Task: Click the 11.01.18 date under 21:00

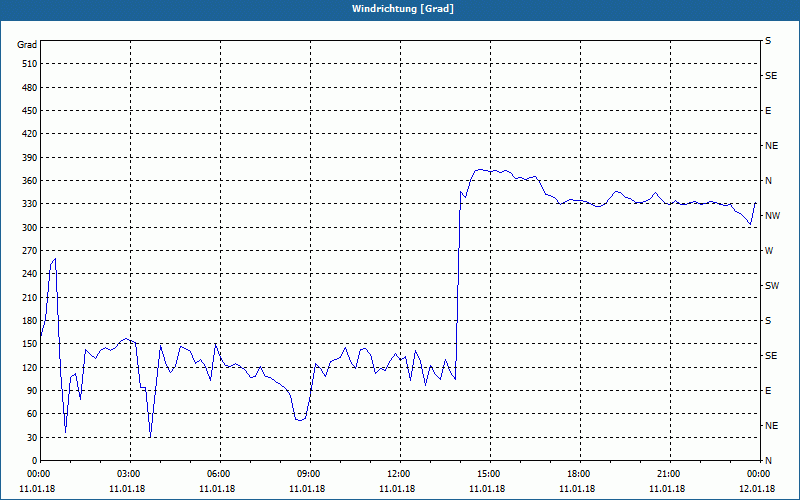Action: [x=667, y=489]
